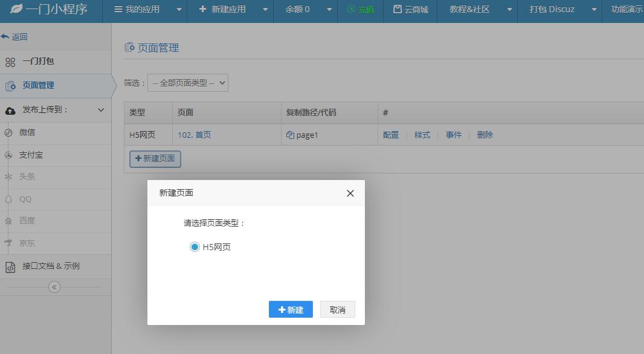Click the 百度 paw icon

8,221
